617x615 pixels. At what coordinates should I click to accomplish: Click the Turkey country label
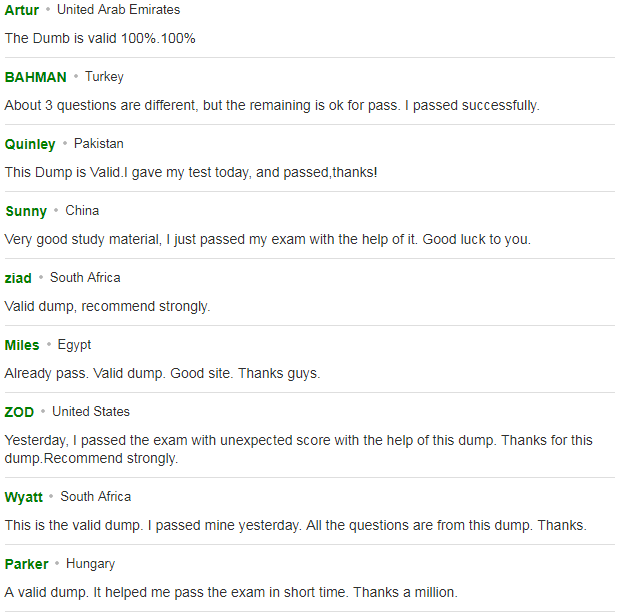point(104,77)
